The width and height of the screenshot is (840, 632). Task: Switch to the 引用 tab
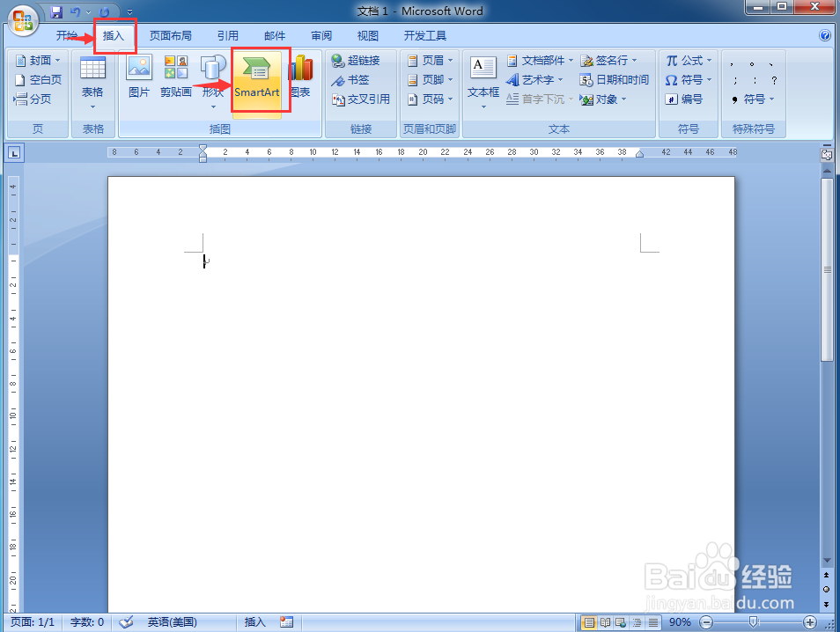coord(228,36)
